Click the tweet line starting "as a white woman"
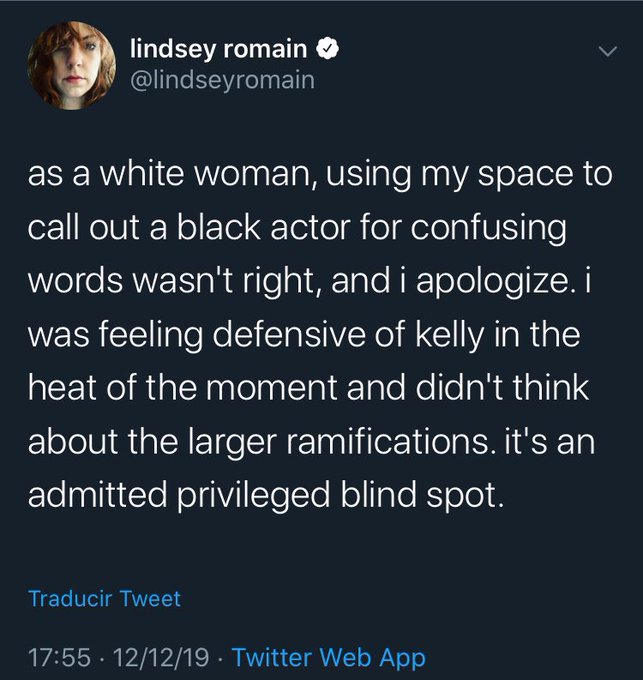Screen dimensions: 643x680 [320, 175]
